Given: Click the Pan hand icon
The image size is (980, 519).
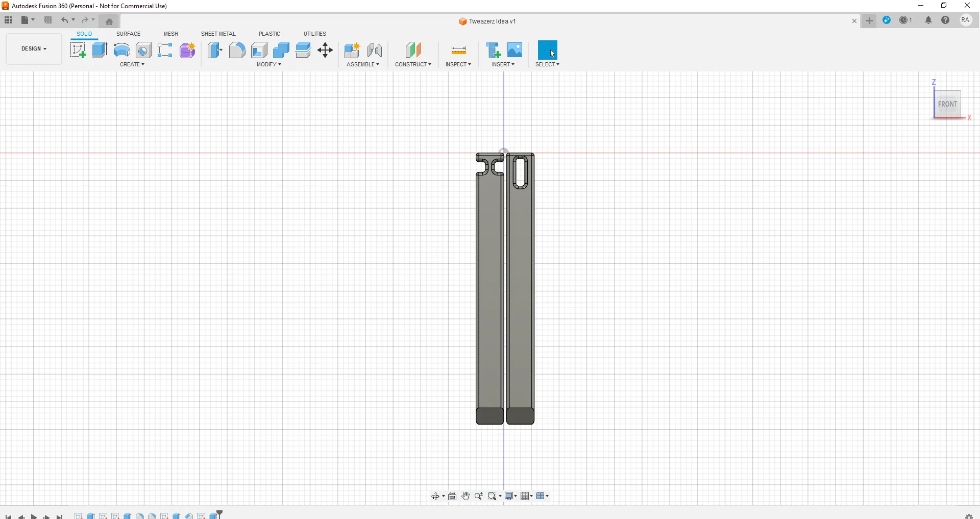Looking at the screenshot, I should tap(465, 497).
